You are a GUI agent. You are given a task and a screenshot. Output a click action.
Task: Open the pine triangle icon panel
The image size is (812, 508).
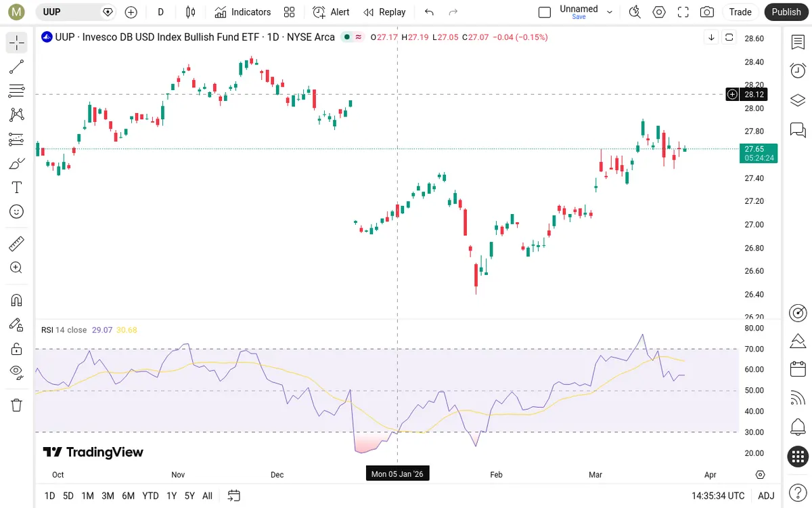[x=798, y=340]
